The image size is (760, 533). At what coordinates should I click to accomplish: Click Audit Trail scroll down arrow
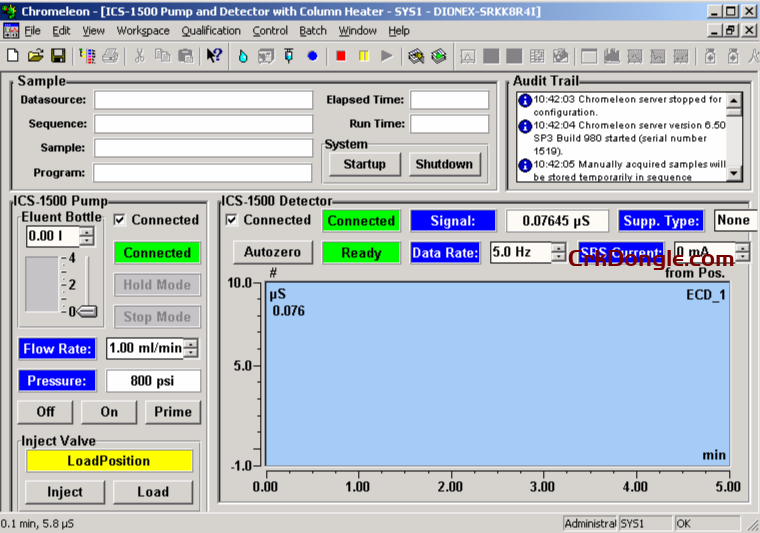coord(734,173)
